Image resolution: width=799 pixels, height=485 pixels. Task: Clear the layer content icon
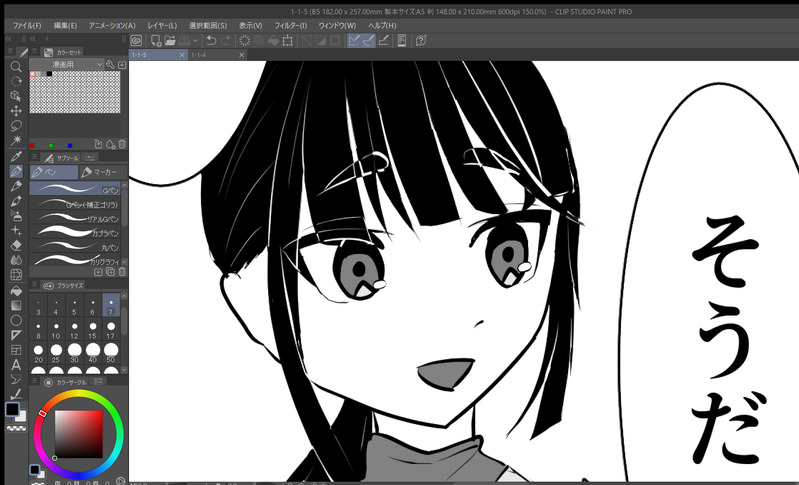(245, 41)
